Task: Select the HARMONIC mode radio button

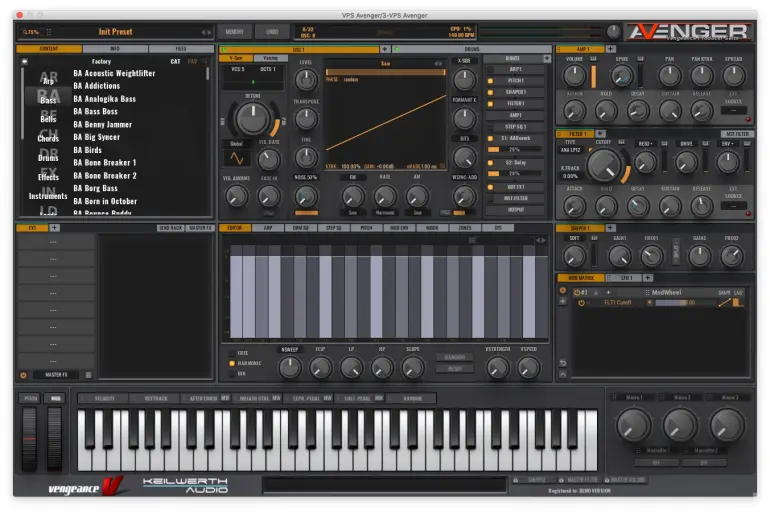Action: 232,364
